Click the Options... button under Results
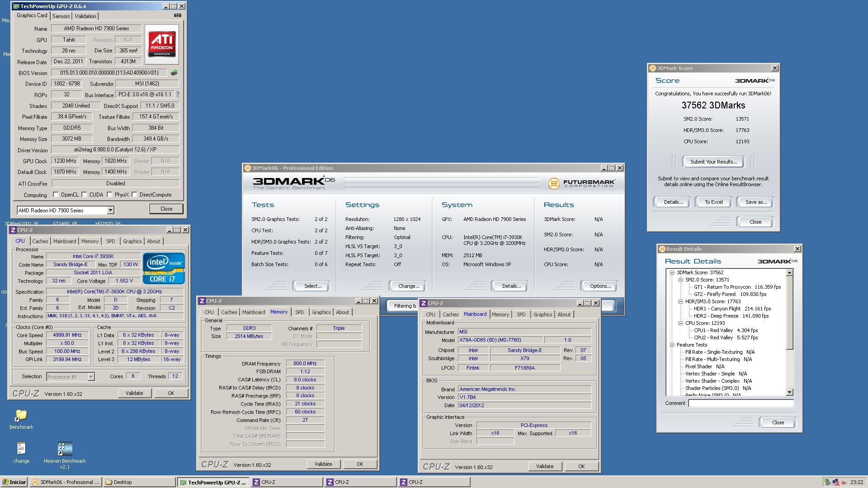Image resolution: width=868 pixels, height=488 pixels. 600,286
